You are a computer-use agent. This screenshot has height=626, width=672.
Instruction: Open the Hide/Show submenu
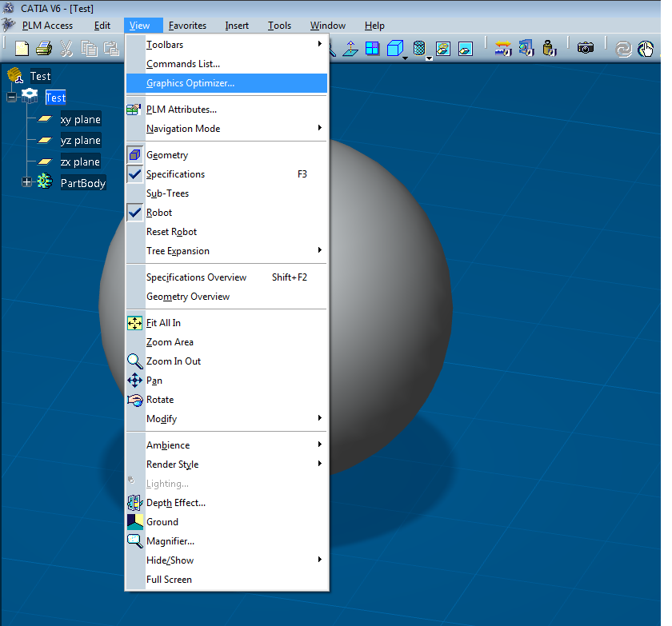click(226, 560)
